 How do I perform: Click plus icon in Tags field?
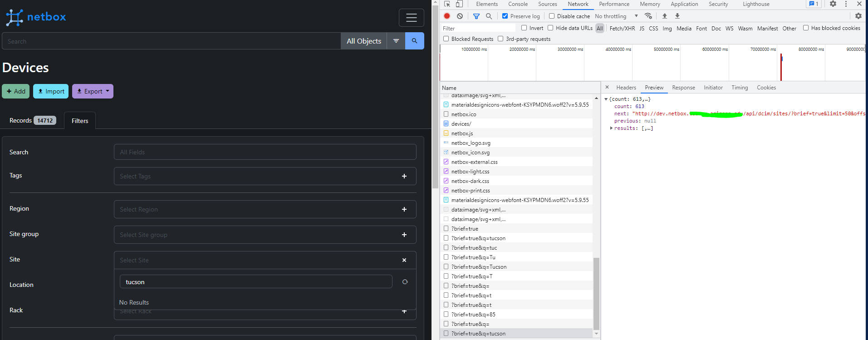tap(404, 176)
